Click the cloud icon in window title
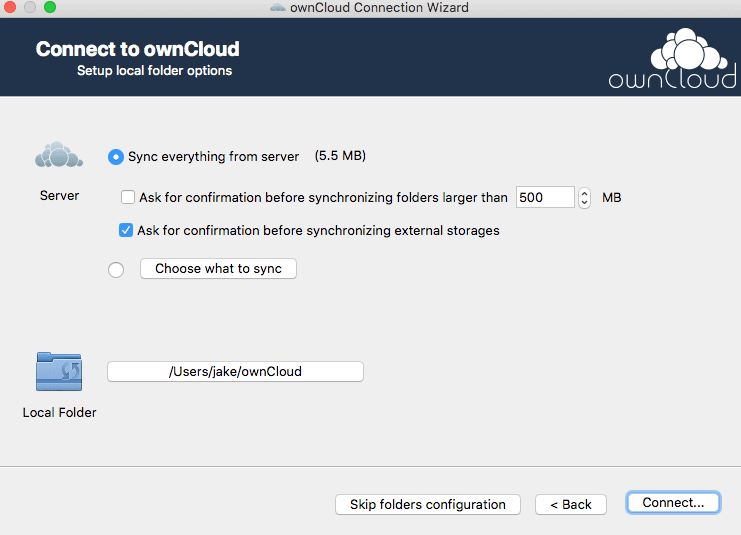Screen dimensions: 741x535 (278, 8)
